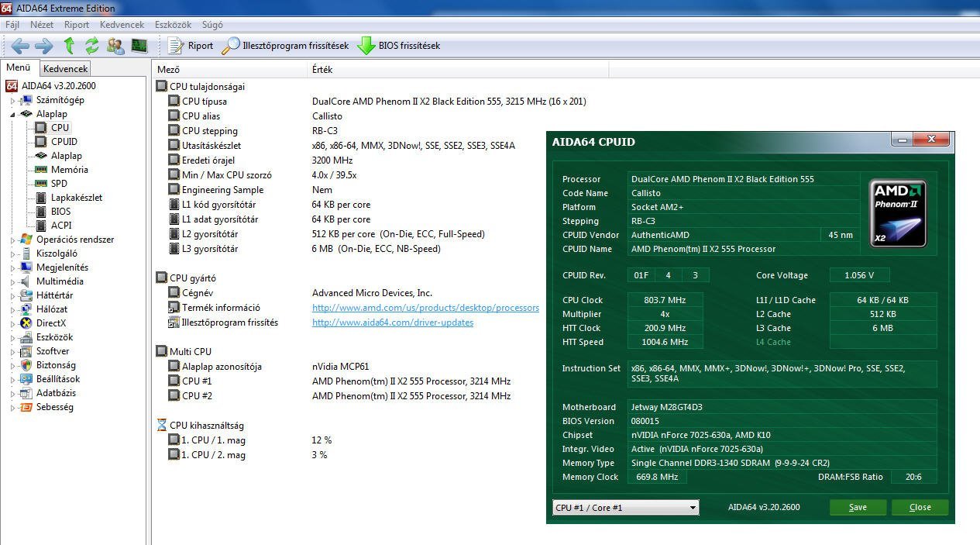
Task: Select AIDA64 v3.20.2600 root tree node
Action: coord(59,86)
